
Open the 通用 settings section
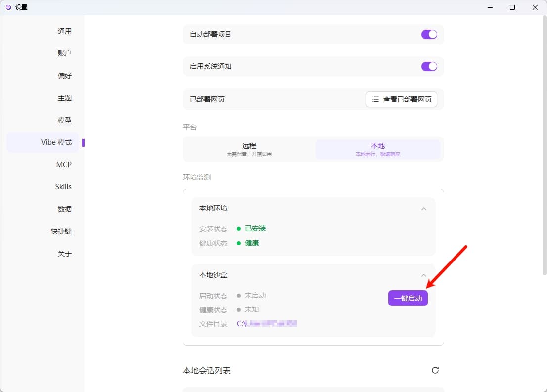pos(64,31)
